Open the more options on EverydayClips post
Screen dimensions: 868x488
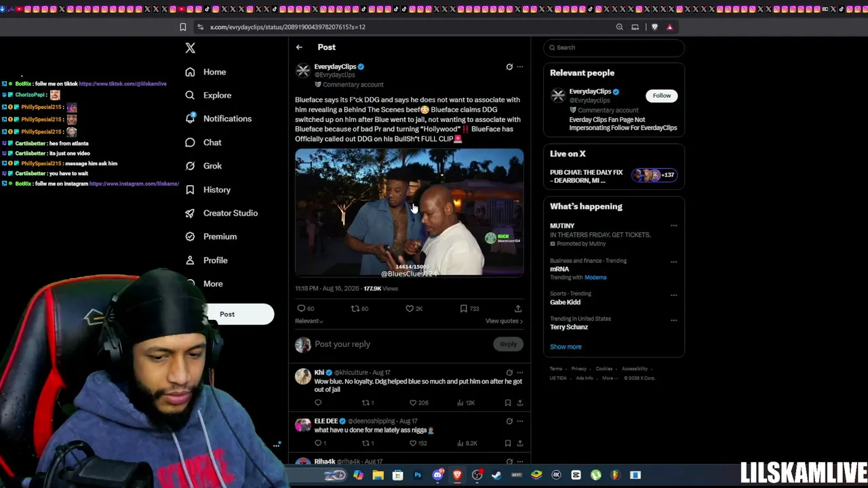[520, 66]
